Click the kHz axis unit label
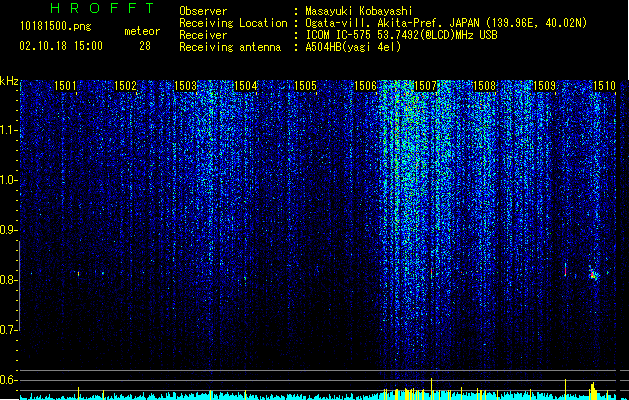This screenshot has width=629, height=400. [x=9, y=81]
